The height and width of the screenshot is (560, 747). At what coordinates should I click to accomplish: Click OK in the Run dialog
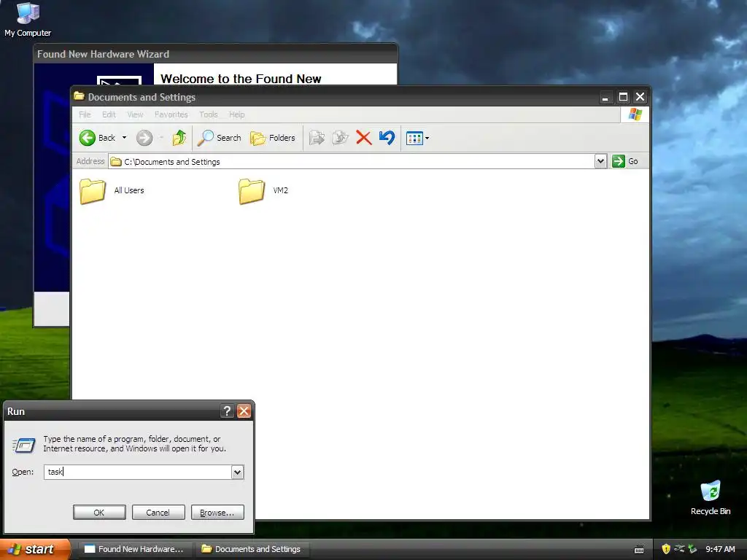(99, 513)
